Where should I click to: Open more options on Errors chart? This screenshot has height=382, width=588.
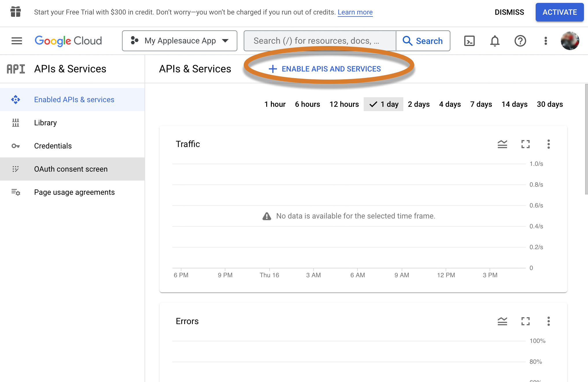[549, 321]
